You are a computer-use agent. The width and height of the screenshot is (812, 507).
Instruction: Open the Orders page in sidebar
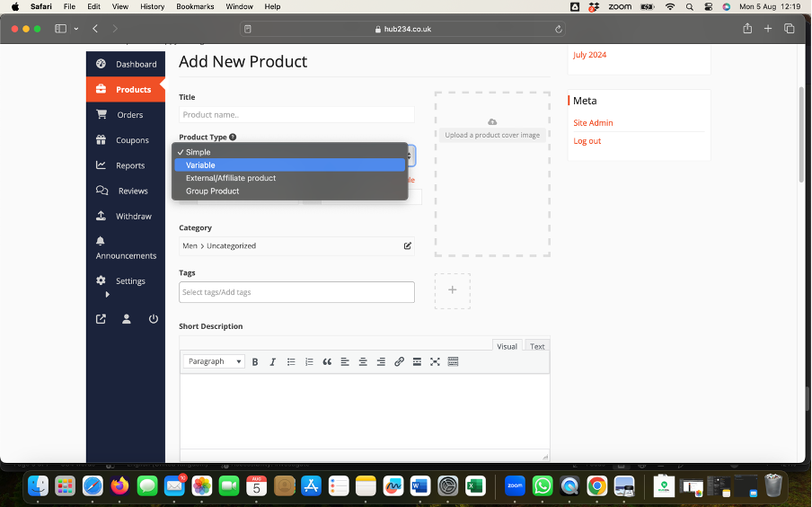click(x=129, y=115)
